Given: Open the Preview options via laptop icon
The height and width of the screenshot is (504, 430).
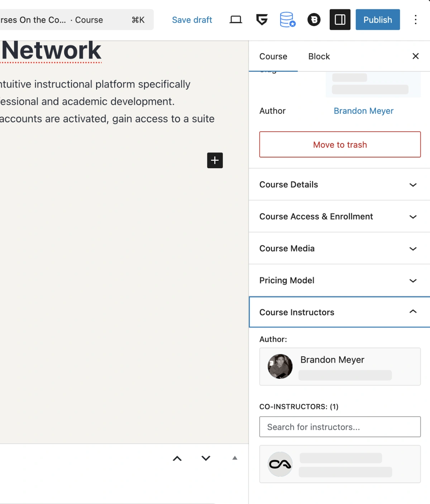Looking at the screenshot, I should pyautogui.click(x=235, y=20).
